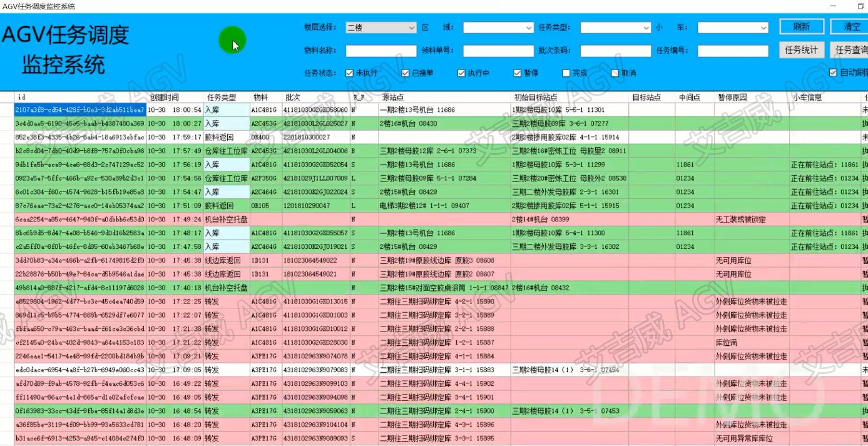The height and width of the screenshot is (446, 868).
Task: Uncheck the 未执行 status checkbox
Action: pyautogui.click(x=350, y=73)
